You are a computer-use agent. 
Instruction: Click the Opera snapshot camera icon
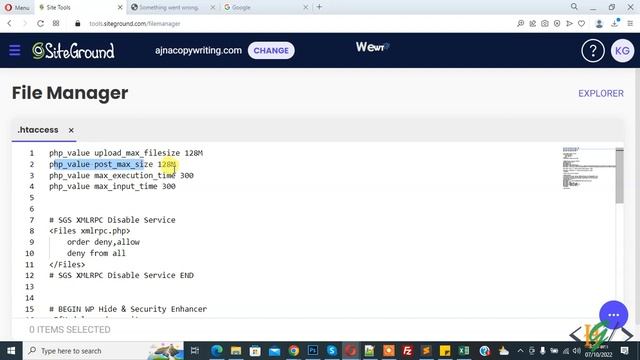(x=545, y=24)
